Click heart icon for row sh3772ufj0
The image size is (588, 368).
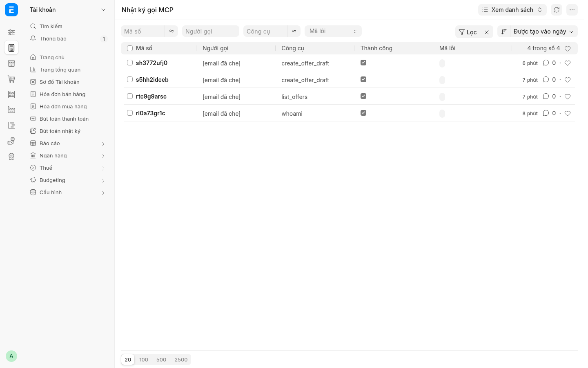(568, 63)
